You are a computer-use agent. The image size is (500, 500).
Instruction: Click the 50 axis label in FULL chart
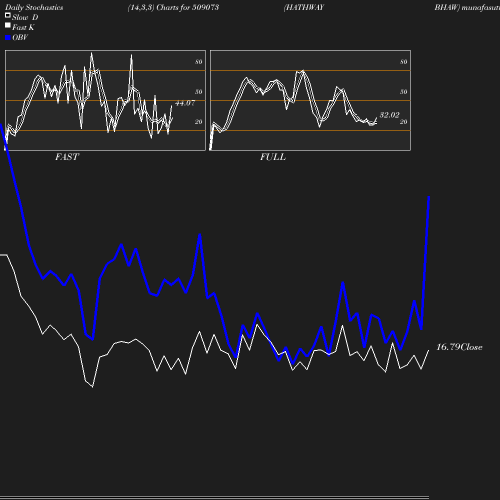pyautogui.click(x=404, y=92)
